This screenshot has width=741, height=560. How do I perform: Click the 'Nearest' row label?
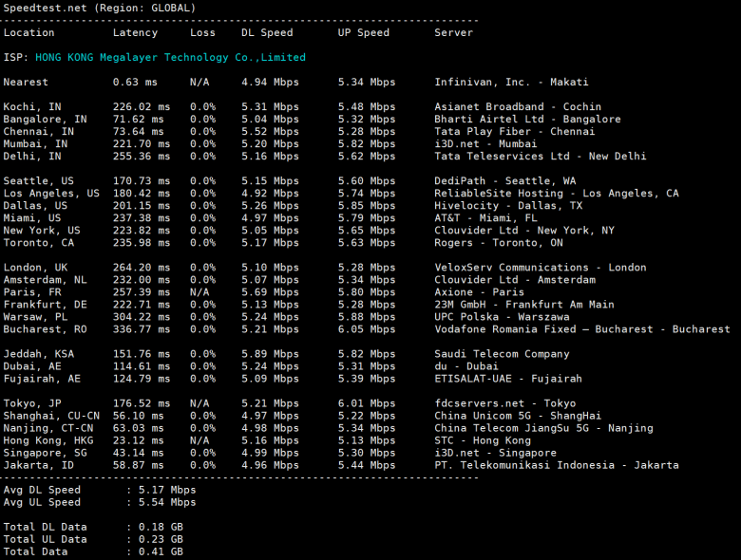(26, 82)
